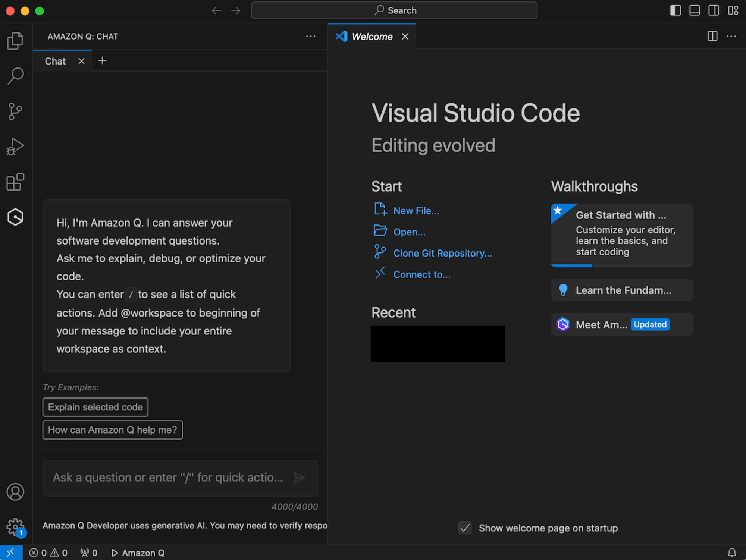Open editor More Actions ellipsis
The image size is (746, 560).
(731, 36)
